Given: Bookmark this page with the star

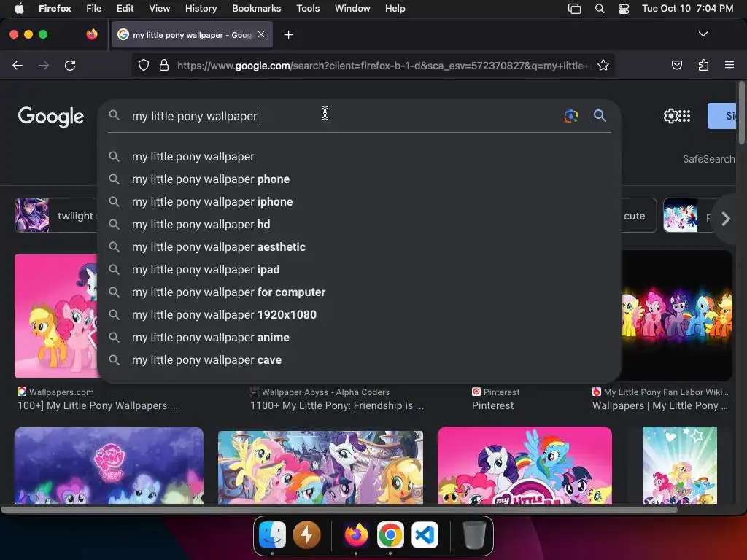Looking at the screenshot, I should point(603,65).
